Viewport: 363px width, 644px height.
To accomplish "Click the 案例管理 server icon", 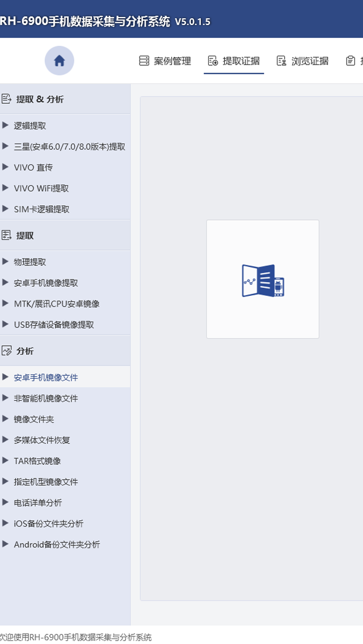I will tap(144, 61).
